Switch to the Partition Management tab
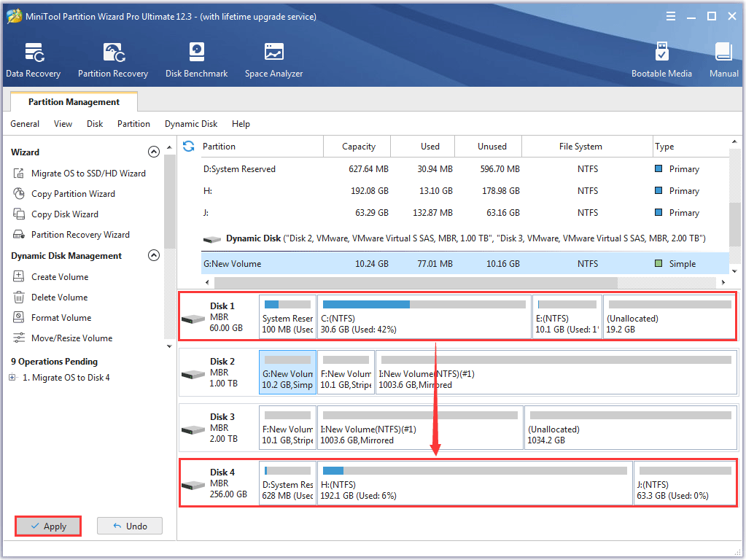This screenshot has width=746, height=560. click(74, 102)
